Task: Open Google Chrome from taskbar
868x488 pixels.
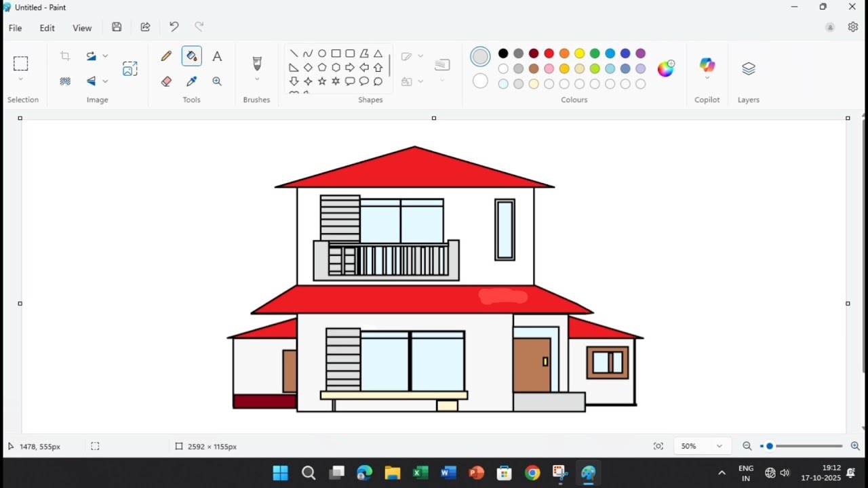Action: click(x=532, y=473)
